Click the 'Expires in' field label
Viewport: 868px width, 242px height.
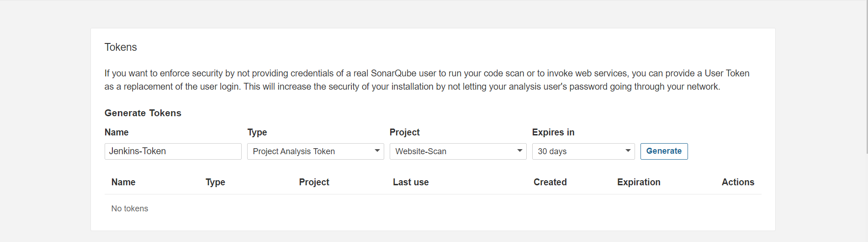553,132
